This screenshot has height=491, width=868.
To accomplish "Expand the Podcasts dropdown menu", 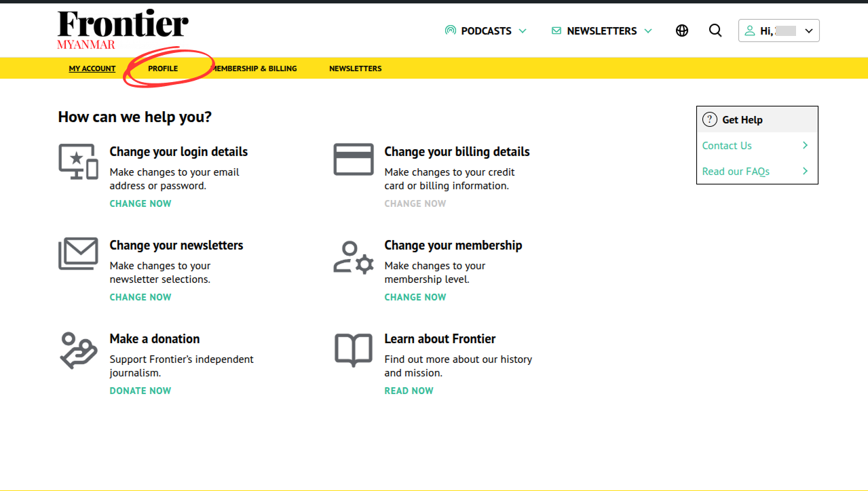I will pyautogui.click(x=486, y=31).
